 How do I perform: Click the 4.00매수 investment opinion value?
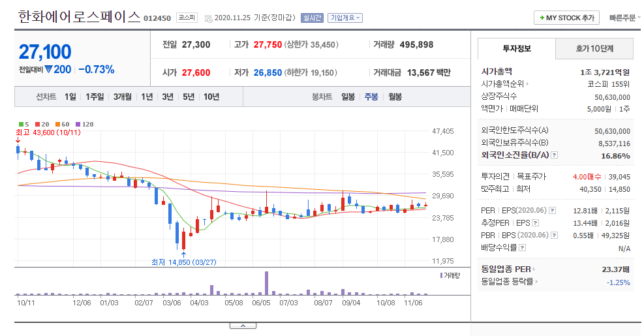pyautogui.click(x=587, y=177)
